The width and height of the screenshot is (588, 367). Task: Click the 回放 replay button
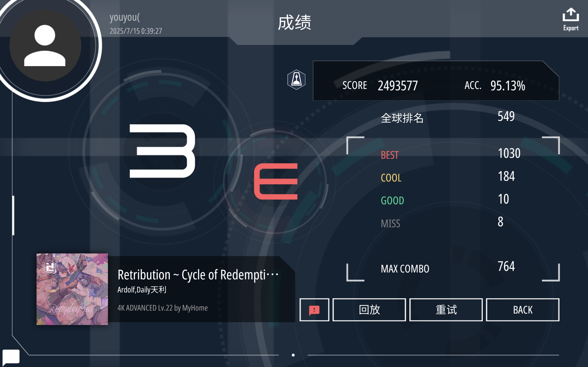[x=369, y=310]
